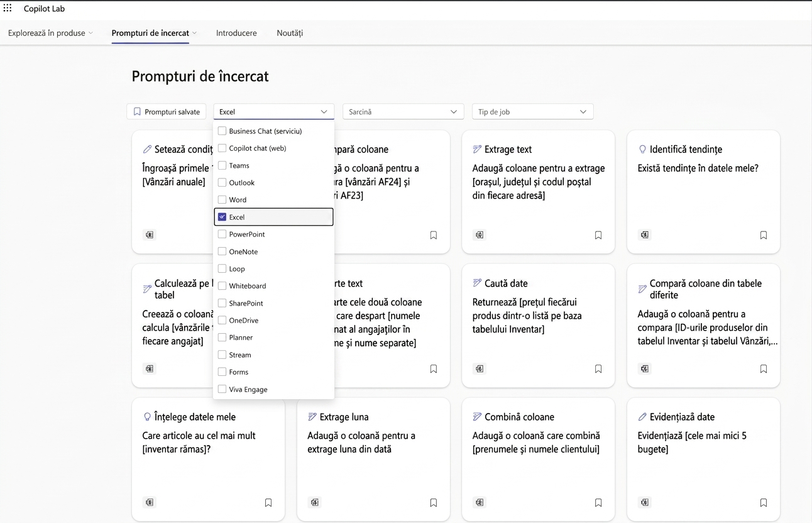Click the Copilot Lab title

44,9
